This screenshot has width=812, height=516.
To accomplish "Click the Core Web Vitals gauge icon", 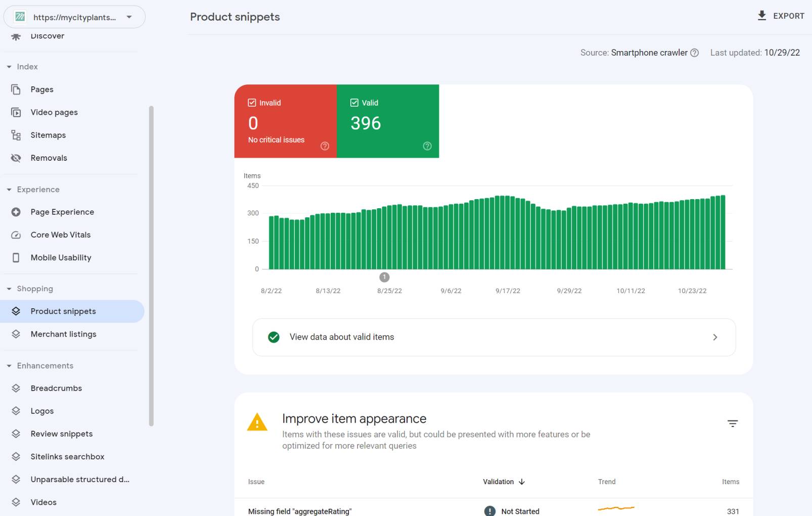I will [16, 234].
